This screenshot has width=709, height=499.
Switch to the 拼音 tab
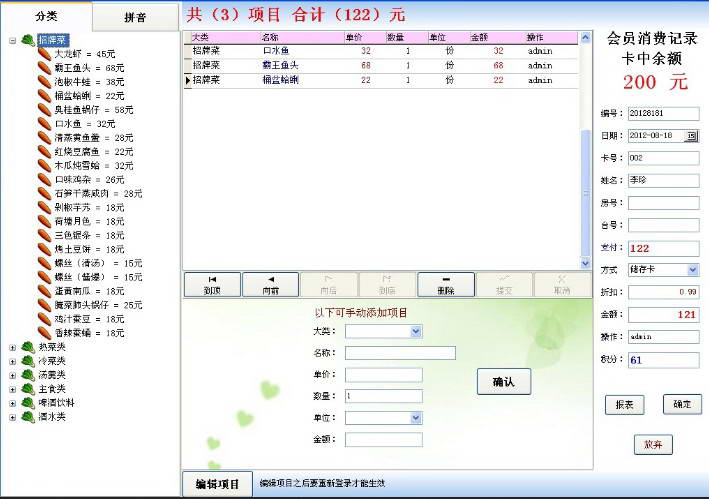(135, 17)
